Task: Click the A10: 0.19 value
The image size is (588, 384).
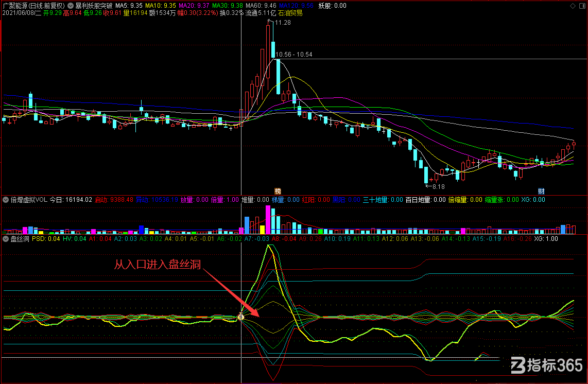Action: (x=337, y=239)
